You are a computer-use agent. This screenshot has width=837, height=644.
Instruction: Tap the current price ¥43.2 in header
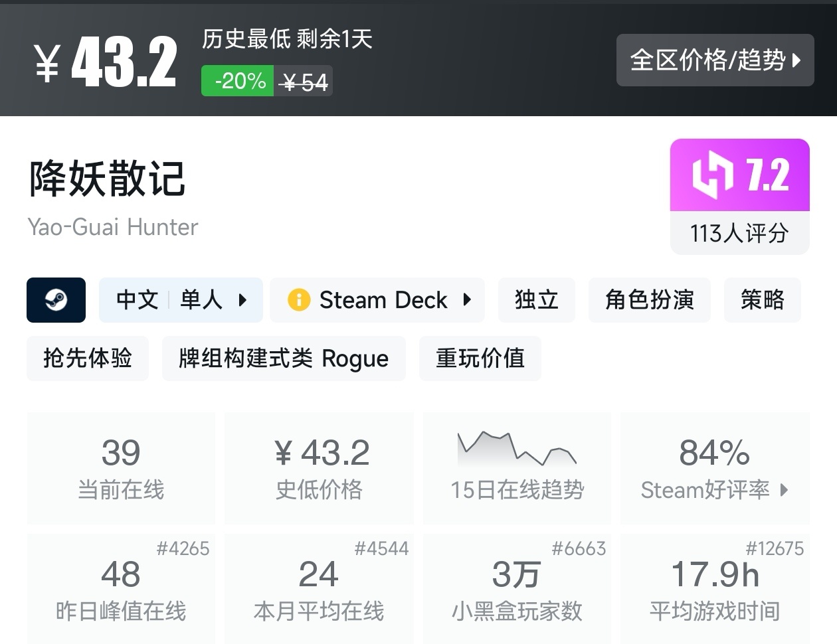106,62
